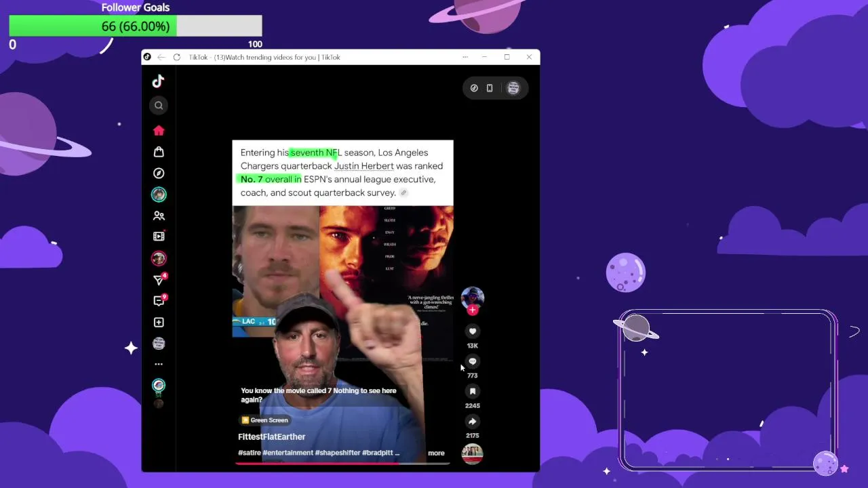Open the spinning sound disc thumbnail
This screenshot has height=488, width=868.
(473, 453)
